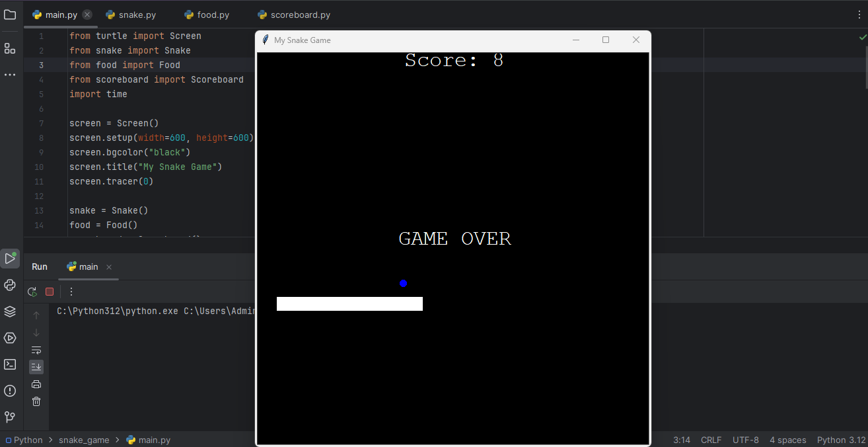Clear all console output with trash icon

(36, 401)
